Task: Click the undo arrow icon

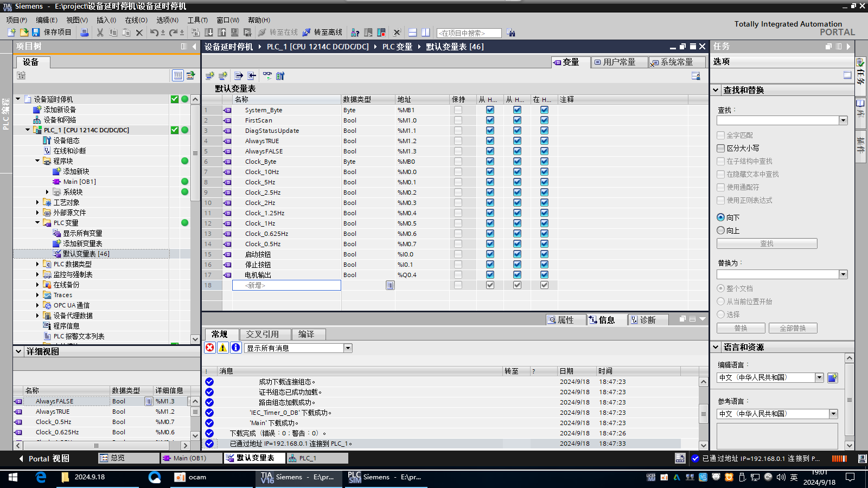Action: coord(154,33)
